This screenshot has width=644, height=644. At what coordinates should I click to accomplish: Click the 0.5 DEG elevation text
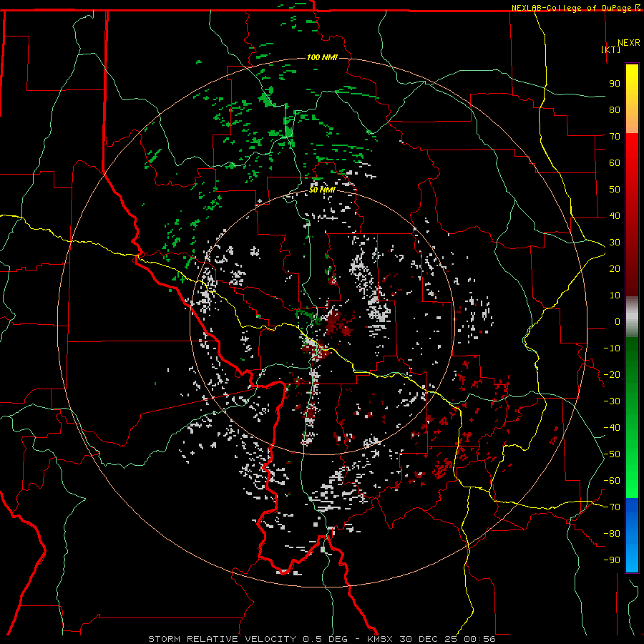point(326,639)
